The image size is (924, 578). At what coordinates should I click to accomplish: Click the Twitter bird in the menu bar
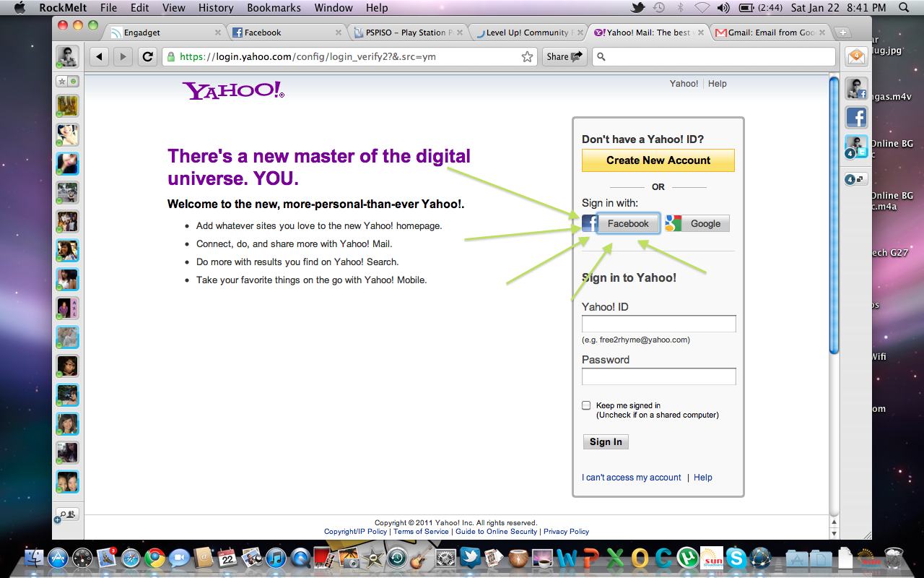(x=637, y=8)
